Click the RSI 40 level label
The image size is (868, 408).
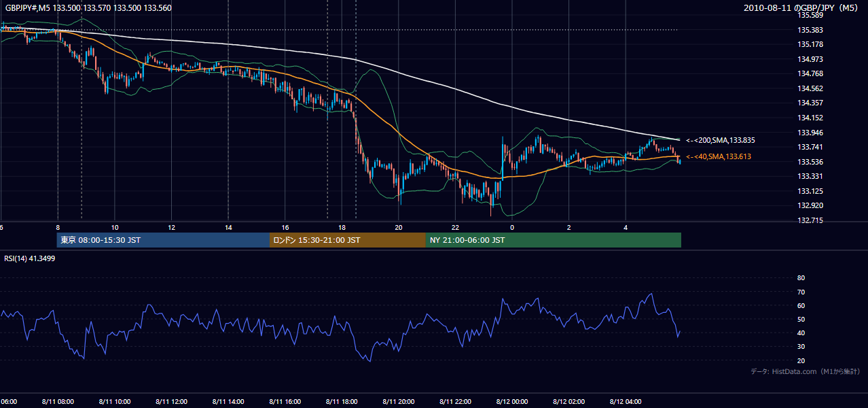point(801,333)
